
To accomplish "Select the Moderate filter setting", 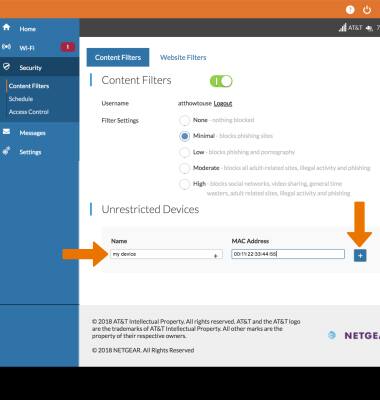I will click(x=184, y=168).
